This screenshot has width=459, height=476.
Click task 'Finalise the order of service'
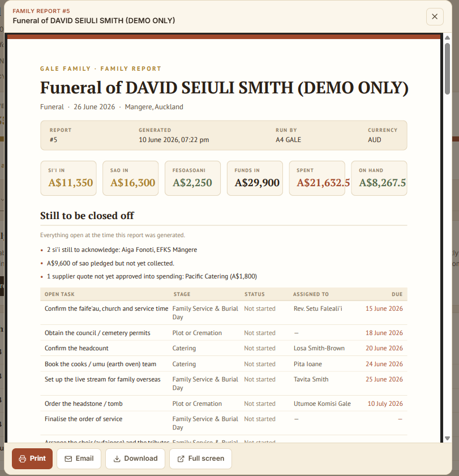pyautogui.click(x=84, y=419)
